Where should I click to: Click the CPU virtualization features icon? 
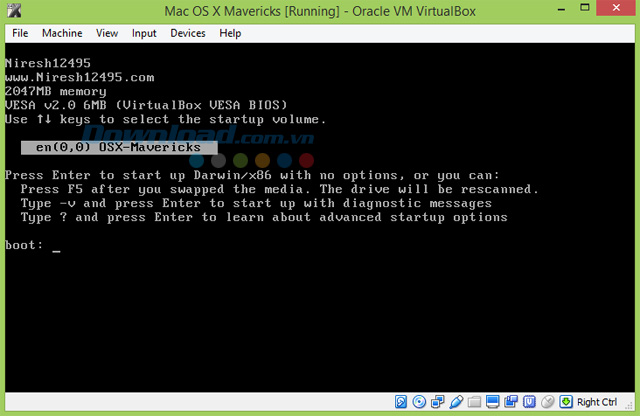[x=529, y=402]
